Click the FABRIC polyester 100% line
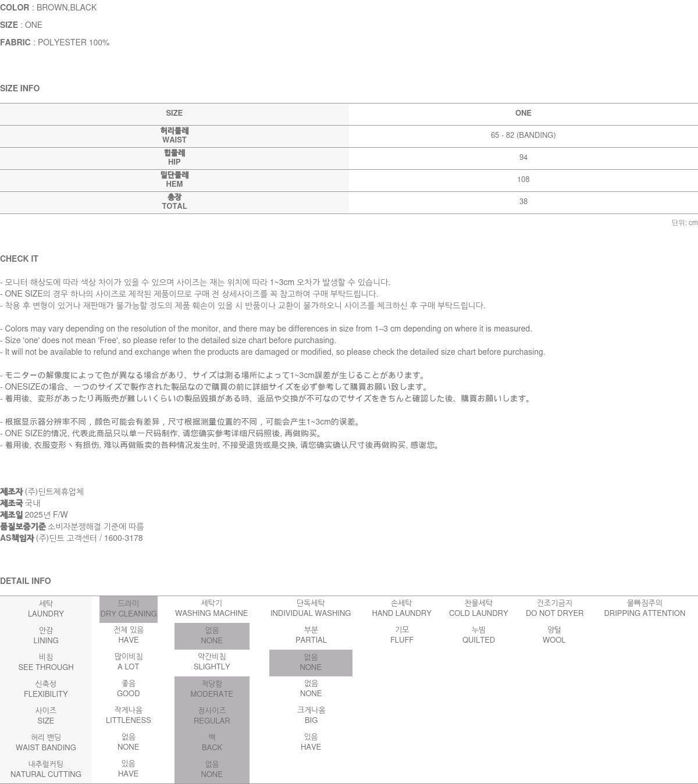Image resolution: width=698 pixels, height=784 pixels. click(x=55, y=42)
